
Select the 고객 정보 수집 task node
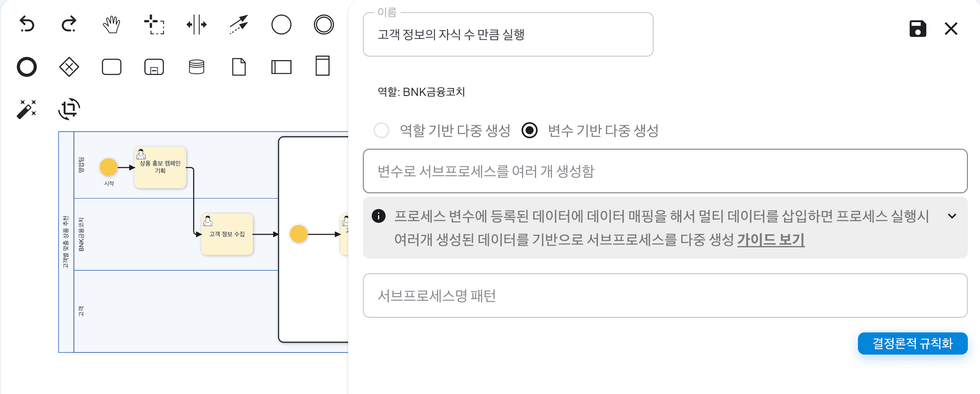pos(227,234)
